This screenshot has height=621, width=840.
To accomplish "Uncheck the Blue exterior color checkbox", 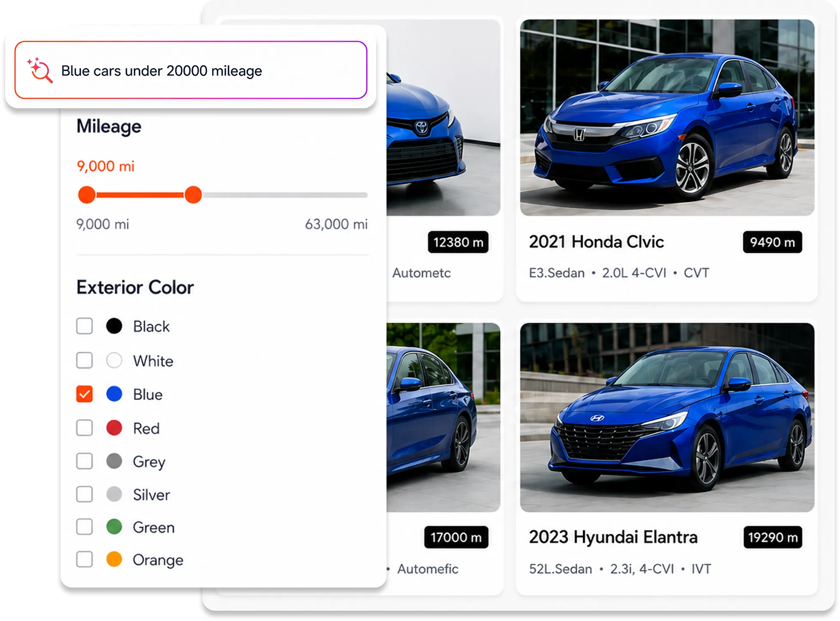I will [x=85, y=394].
